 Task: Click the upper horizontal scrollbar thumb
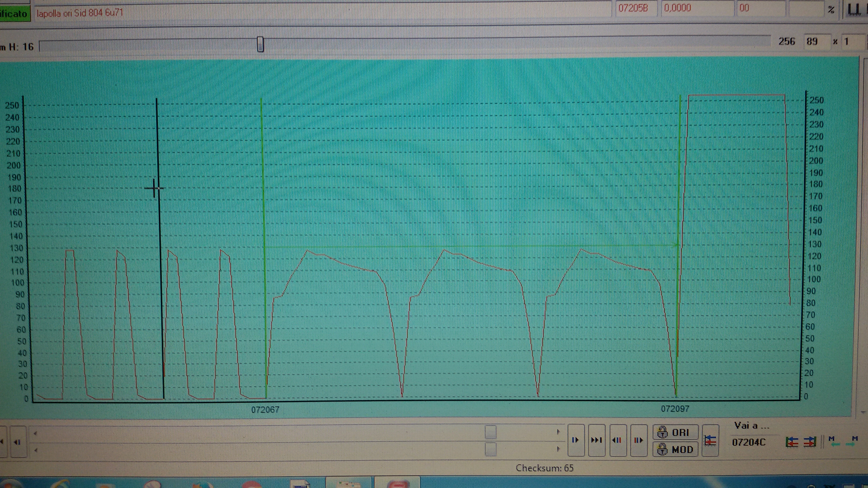click(491, 432)
